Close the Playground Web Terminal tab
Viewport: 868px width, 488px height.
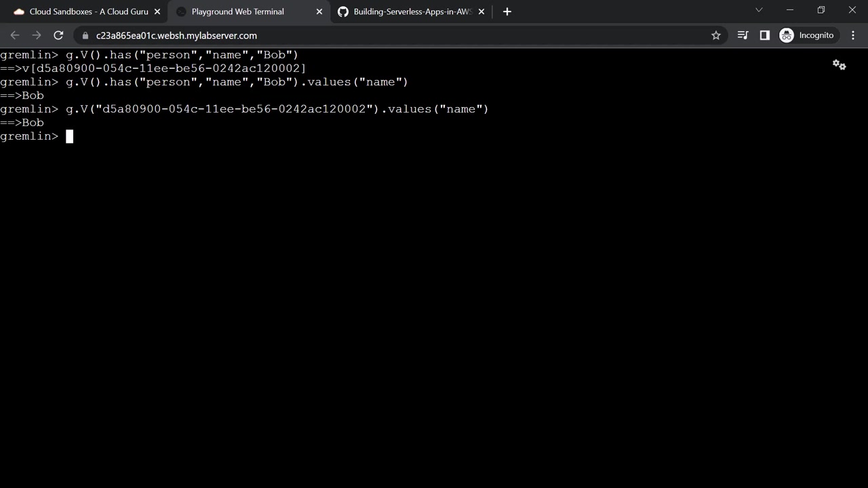(x=319, y=12)
